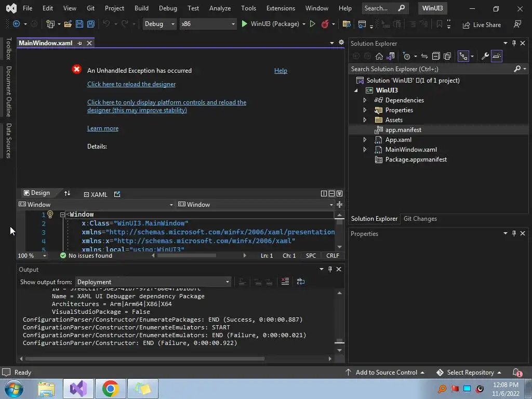Click the New Item toolbar icon
This screenshot has height=399, width=532.
(x=50, y=24)
